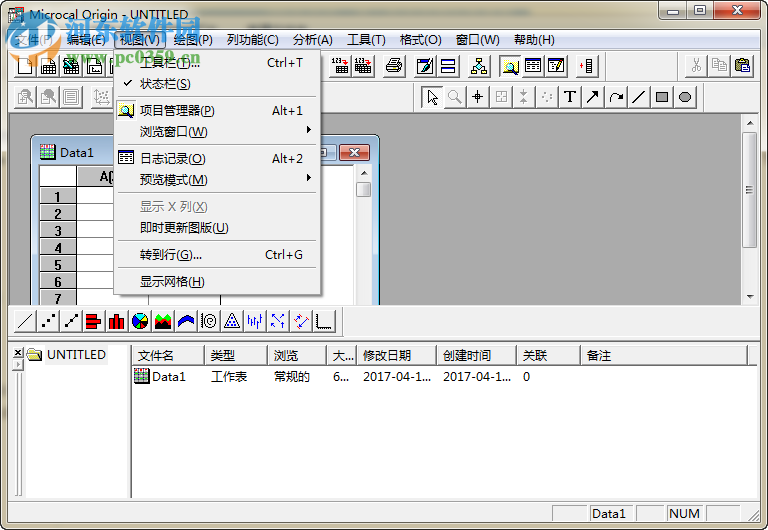This screenshot has height=530, width=768.
Task: Toggle 项目管理器(P) in the View menu
Action: point(217,111)
